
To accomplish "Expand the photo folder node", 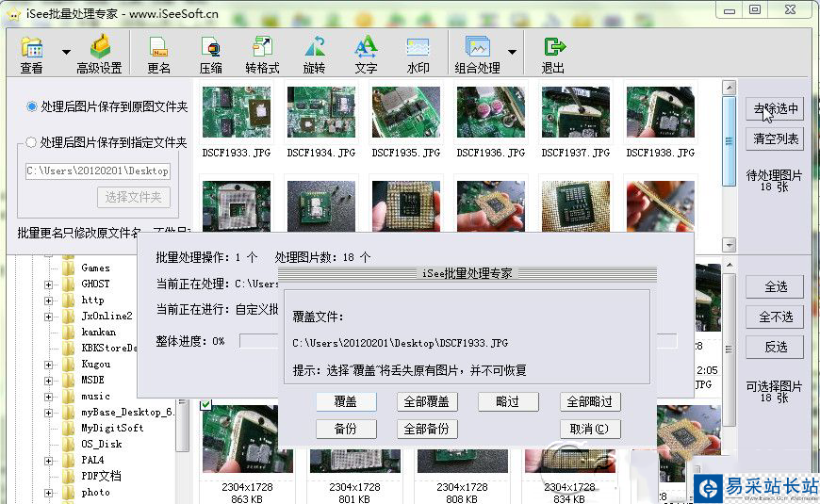I will [x=49, y=493].
